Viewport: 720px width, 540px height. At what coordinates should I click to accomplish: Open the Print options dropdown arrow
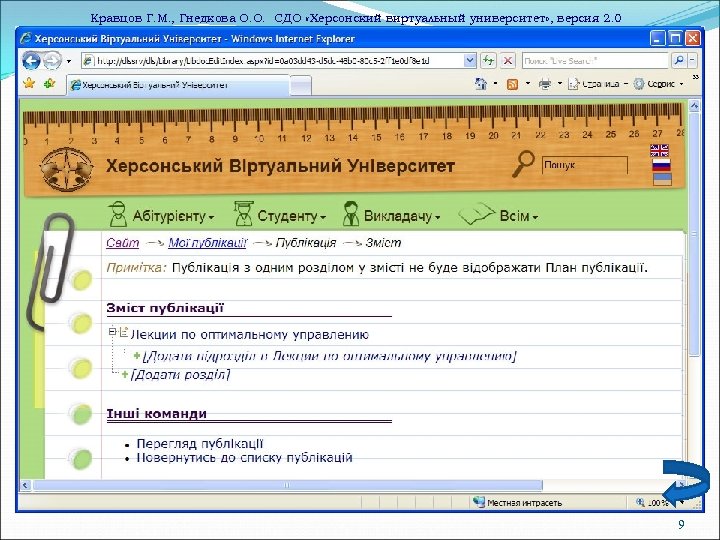pos(560,84)
